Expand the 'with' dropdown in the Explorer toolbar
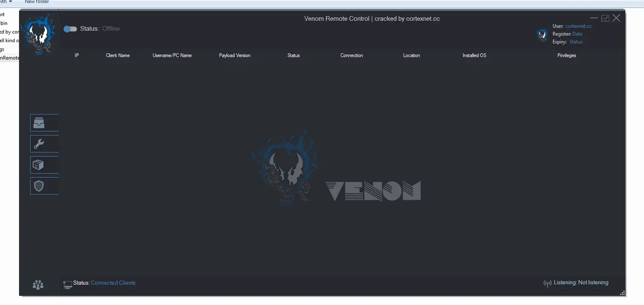The width and height of the screenshot is (644, 305). pos(9,2)
